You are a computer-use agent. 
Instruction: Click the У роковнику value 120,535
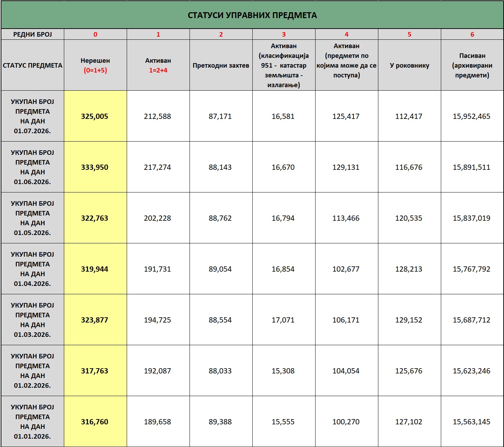click(x=409, y=218)
